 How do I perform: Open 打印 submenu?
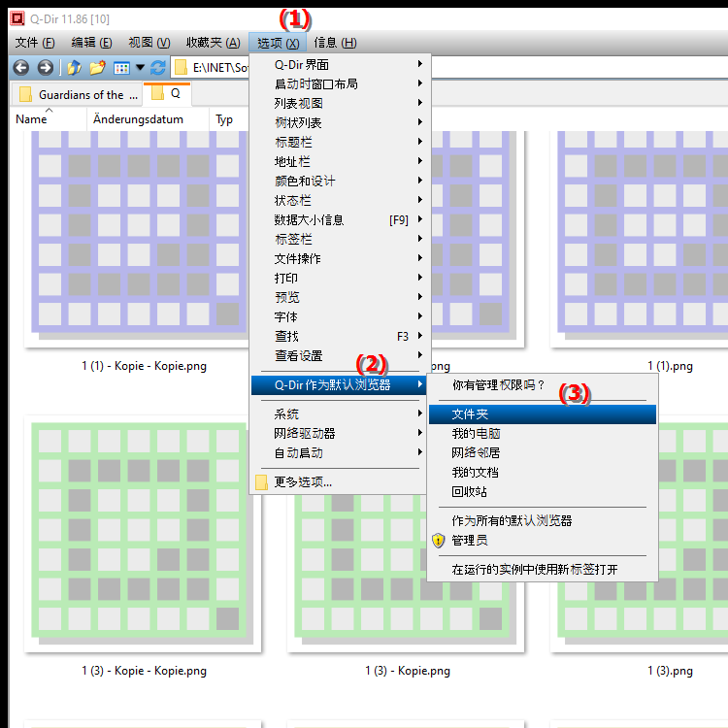(341, 278)
